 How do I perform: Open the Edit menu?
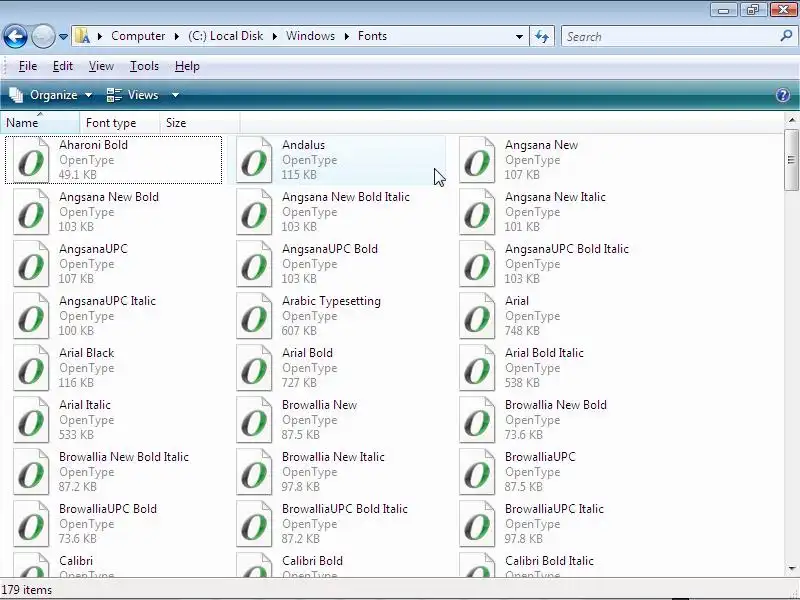pos(63,66)
